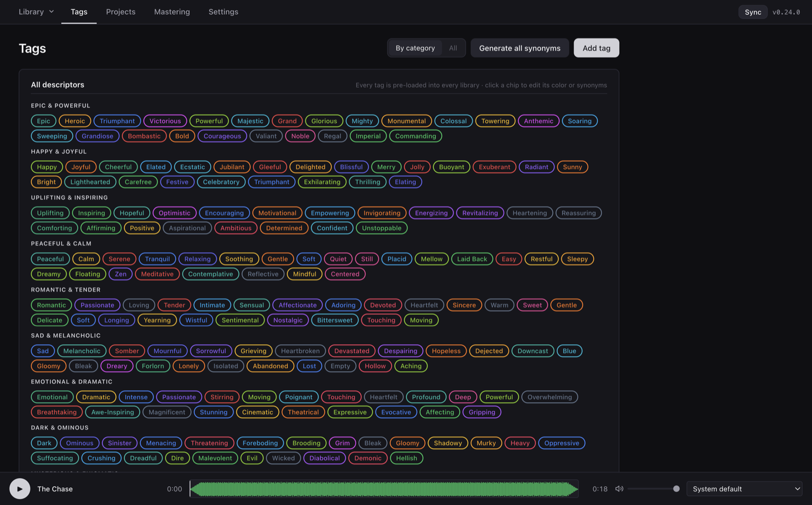Click the Soaring tag chip

[580, 121]
